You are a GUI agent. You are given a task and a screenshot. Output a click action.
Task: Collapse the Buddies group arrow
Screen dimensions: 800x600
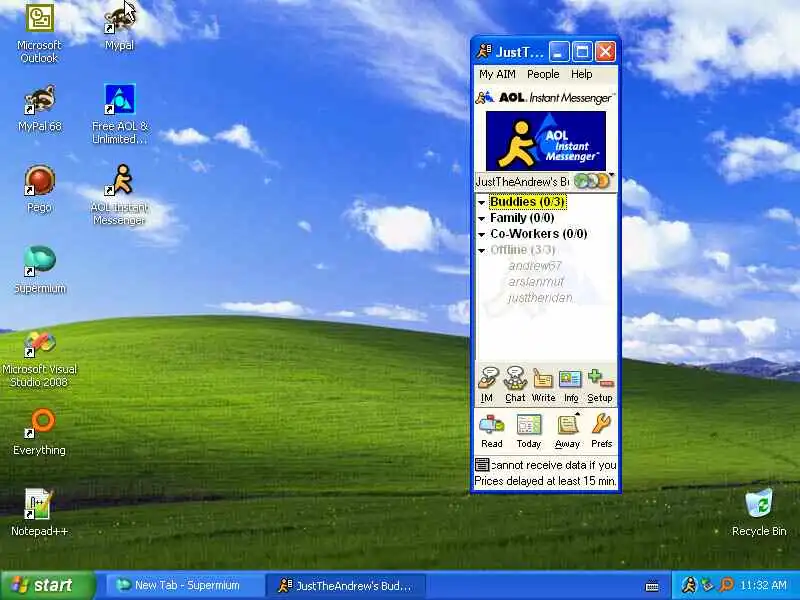[481, 203]
